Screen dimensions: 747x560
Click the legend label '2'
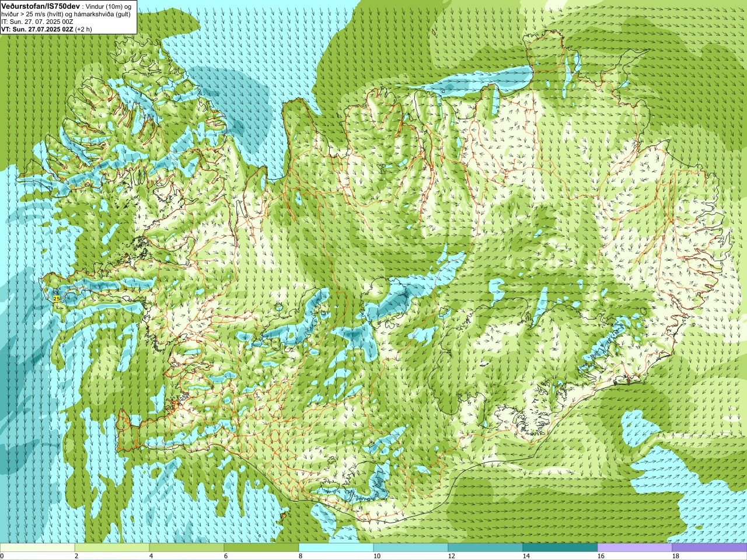(76, 556)
